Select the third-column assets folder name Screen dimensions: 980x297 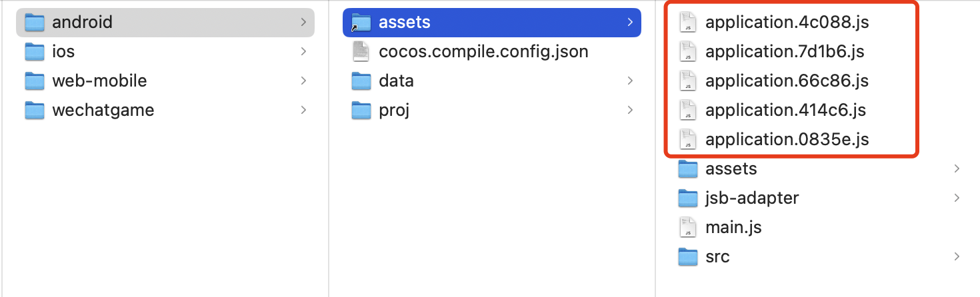731,168
